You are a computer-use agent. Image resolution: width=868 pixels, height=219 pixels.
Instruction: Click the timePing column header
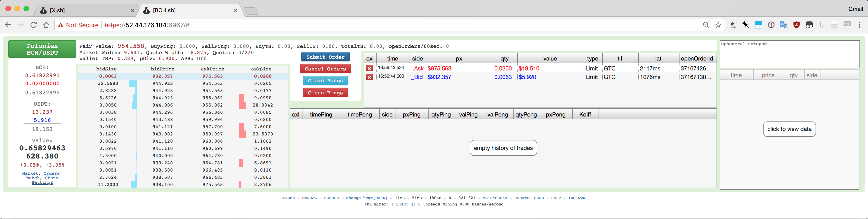(321, 114)
